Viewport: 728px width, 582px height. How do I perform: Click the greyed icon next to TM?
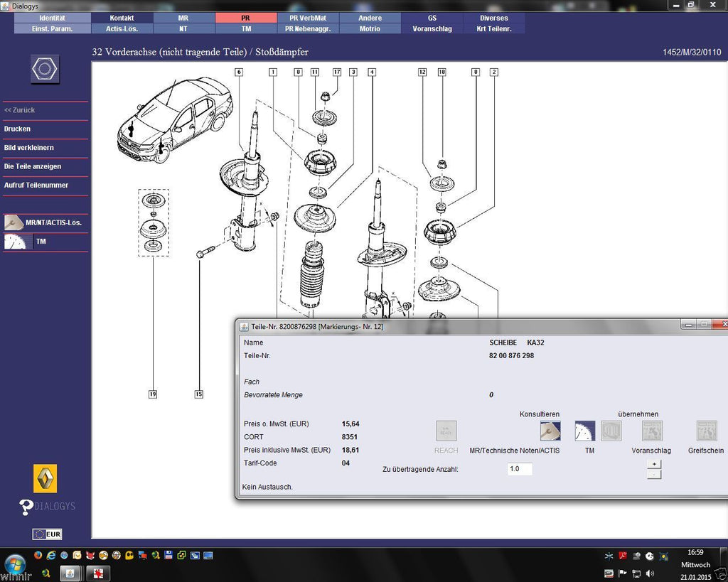point(611,431)
